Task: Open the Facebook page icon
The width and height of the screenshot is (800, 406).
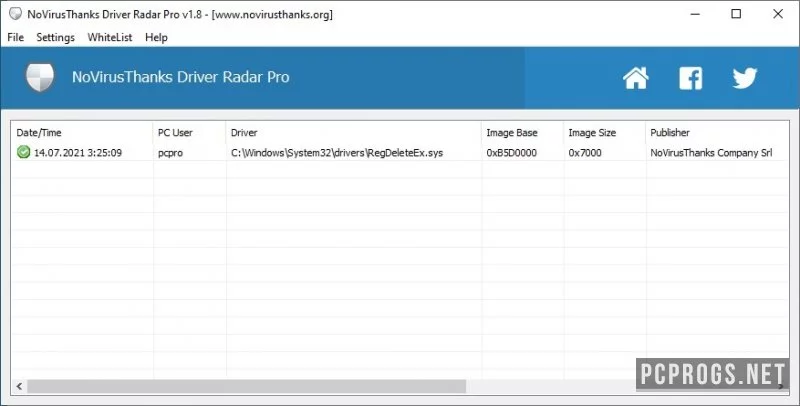Action: [690, 78]
